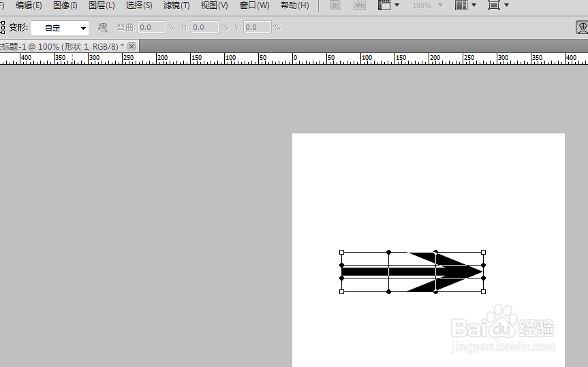The image size is (588, 367).
Task: Open the 视图(V) menu
Action: (x=214, y=5)
